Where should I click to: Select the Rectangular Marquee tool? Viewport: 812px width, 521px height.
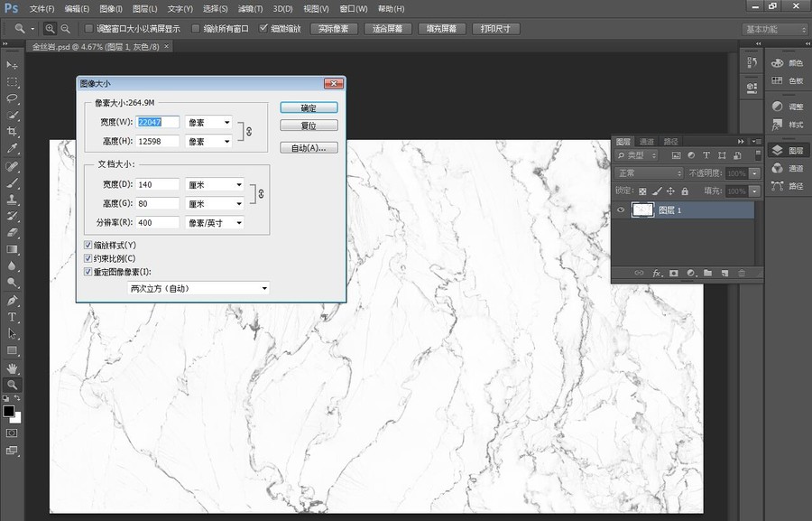point(12,82)
